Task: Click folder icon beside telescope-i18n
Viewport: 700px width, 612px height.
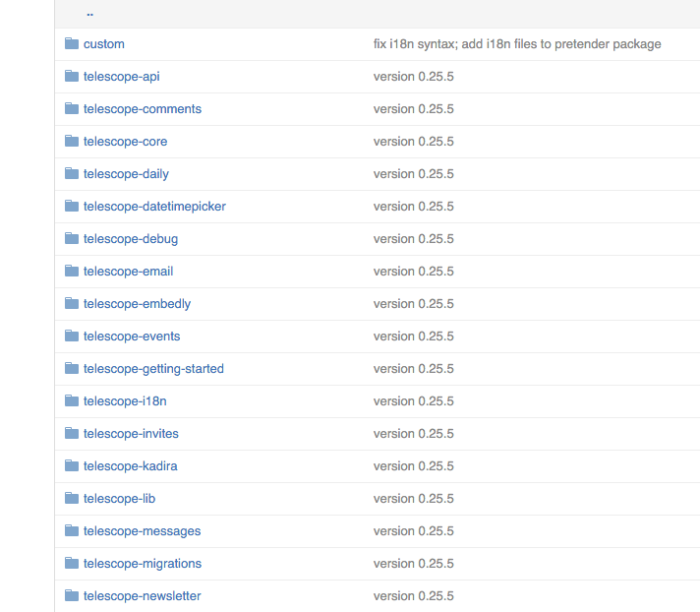Action: (x=72, y=400)
